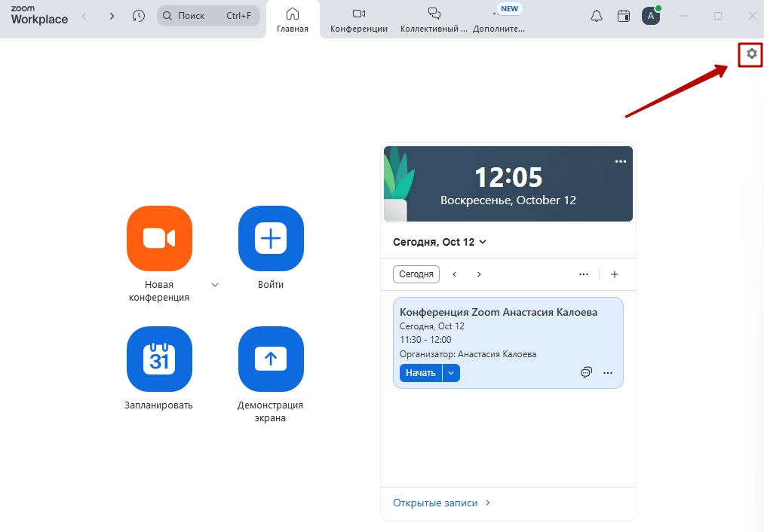Viewport: 764px width, 532px height.
Task: Expand the Сегодня, Oct 12 date dropdown
Action: click(x=440, y=242)
